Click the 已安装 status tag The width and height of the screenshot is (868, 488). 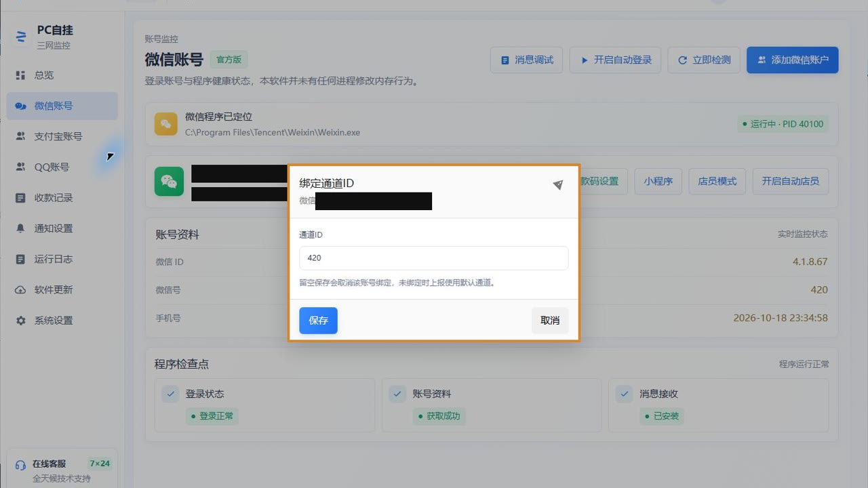pyautogui.click(x=661, y=415)
